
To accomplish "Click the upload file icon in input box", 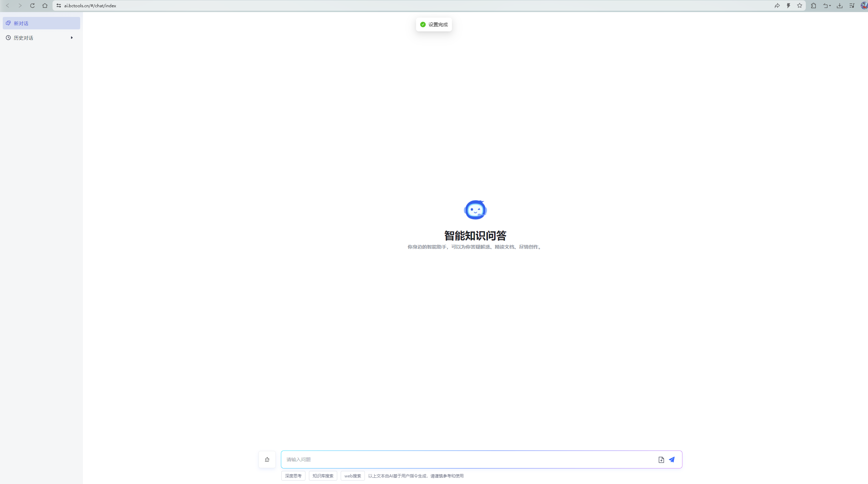I will click(x=661, y=459).
